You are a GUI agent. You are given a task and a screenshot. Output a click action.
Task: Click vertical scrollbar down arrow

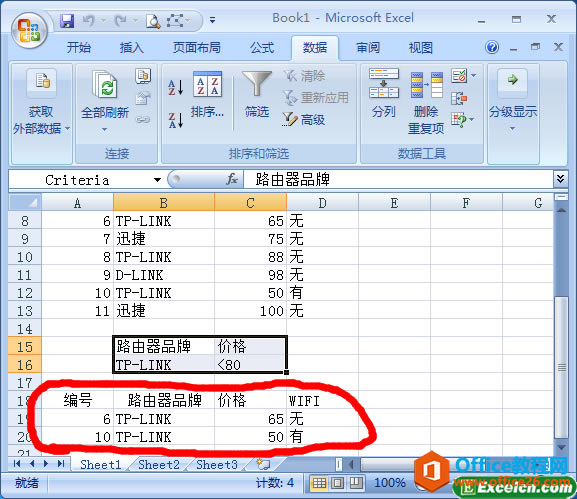561,448
